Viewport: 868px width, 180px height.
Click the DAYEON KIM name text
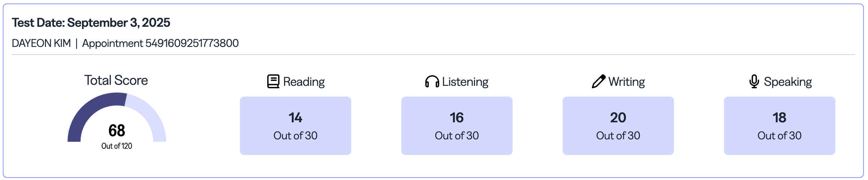click(41, 43)
